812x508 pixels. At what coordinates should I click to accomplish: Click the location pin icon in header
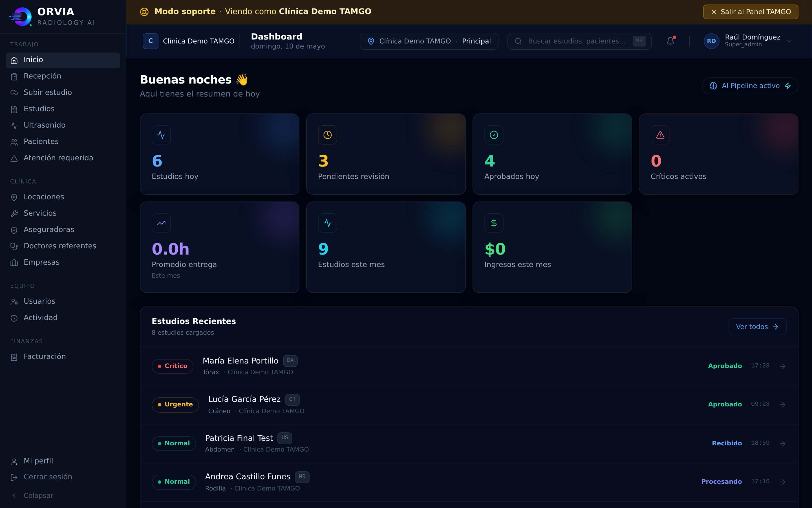[371, 41]
